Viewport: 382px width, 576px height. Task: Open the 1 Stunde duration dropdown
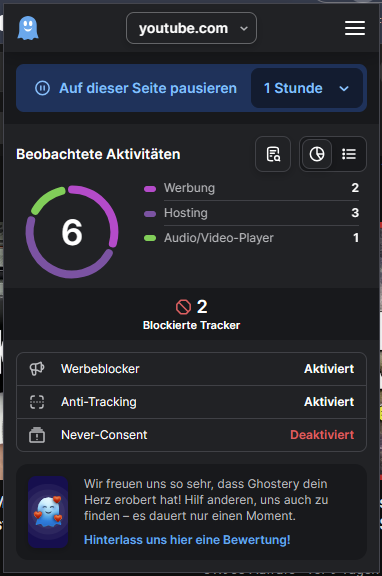307,88
